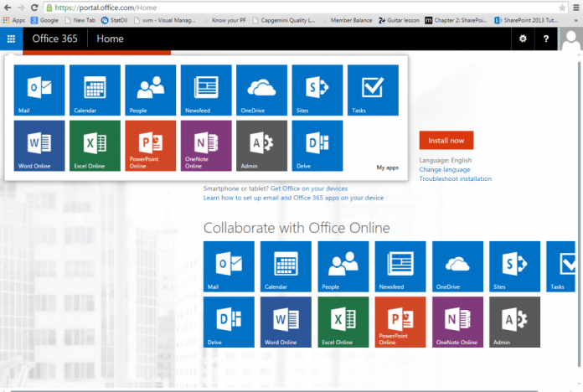The image size is (583, 392).
Task: Open Delve tile in app launcher panel
Action: (317, 146)
